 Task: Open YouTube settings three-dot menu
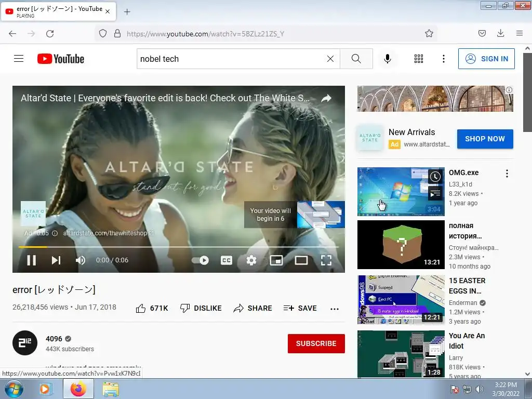pyautogui.click(x=444, y=59)
